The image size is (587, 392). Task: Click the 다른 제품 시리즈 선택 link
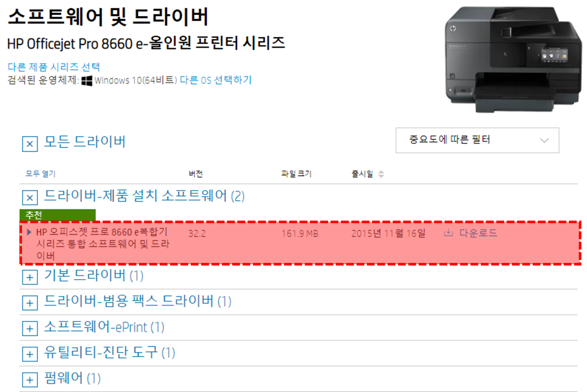click(x=54, y=67)
